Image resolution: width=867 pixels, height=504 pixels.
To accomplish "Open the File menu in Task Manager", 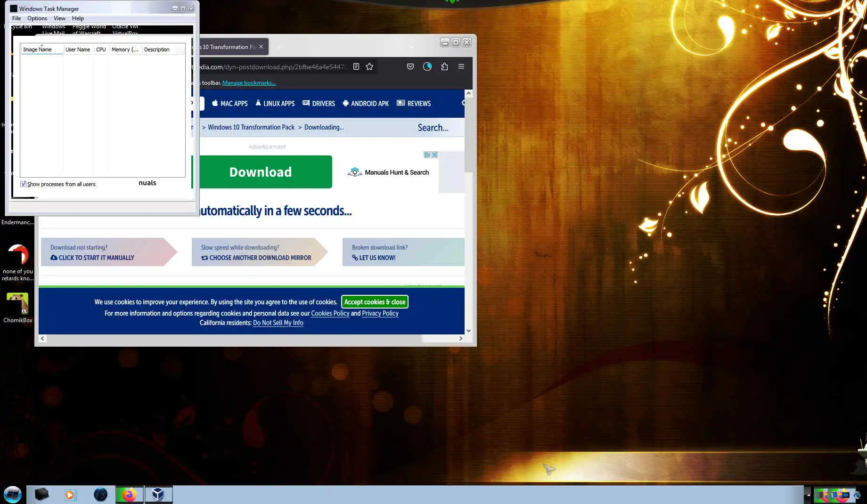I will [16, 18].
